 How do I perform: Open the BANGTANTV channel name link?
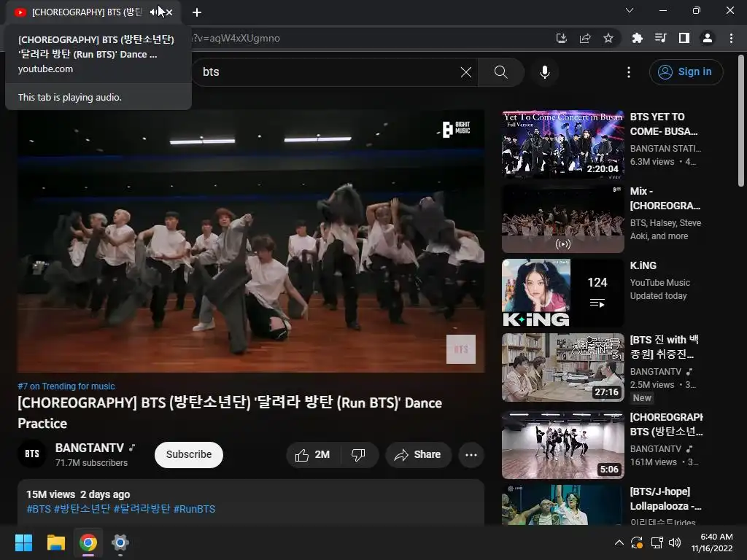90,448
